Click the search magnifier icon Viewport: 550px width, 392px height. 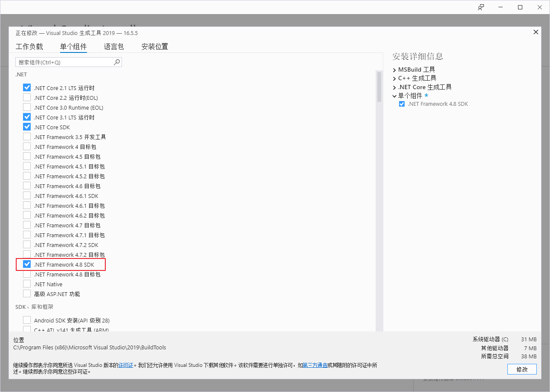(x=116, y=62)
